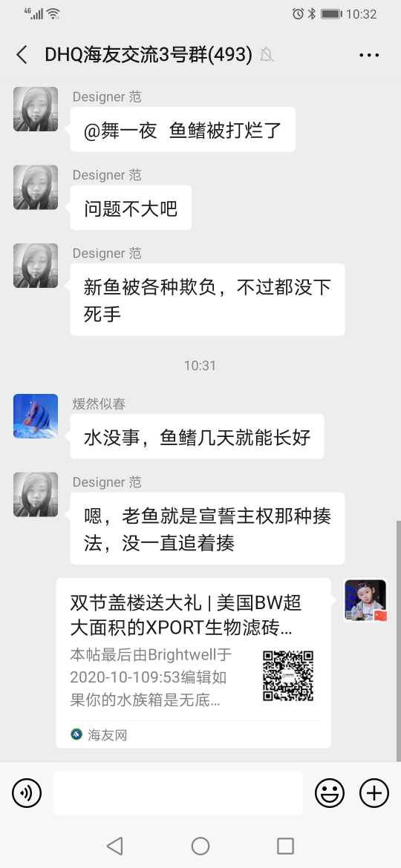Tap the back arrow to leave chat

click(22, 55)
